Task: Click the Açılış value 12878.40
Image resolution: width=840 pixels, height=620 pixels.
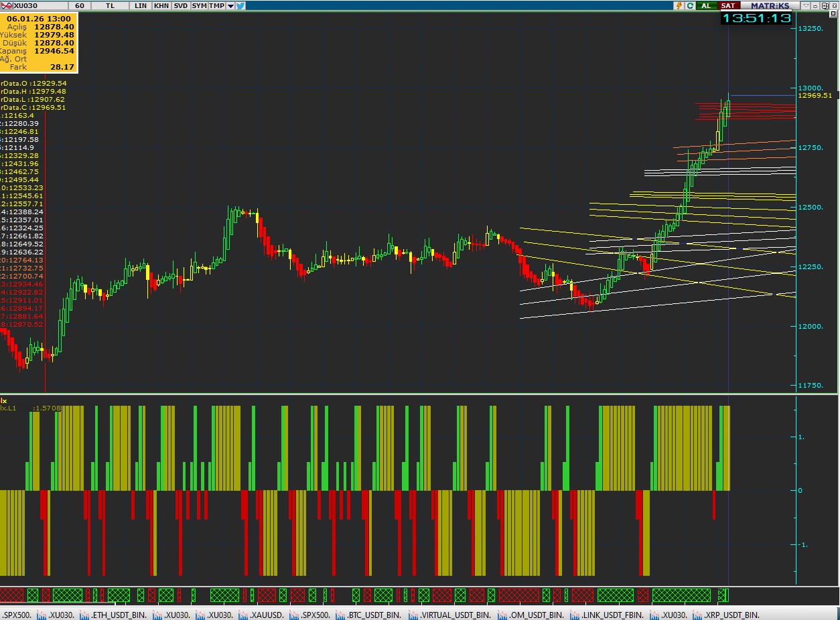Action: (x=54, y=27)
